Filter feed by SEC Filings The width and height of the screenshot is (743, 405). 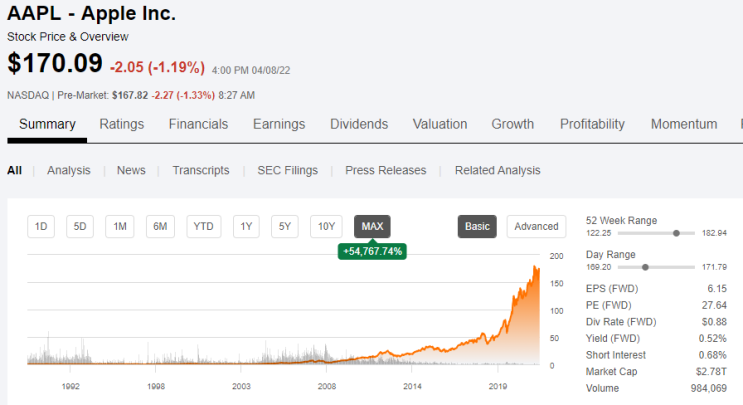pos(288,171)
